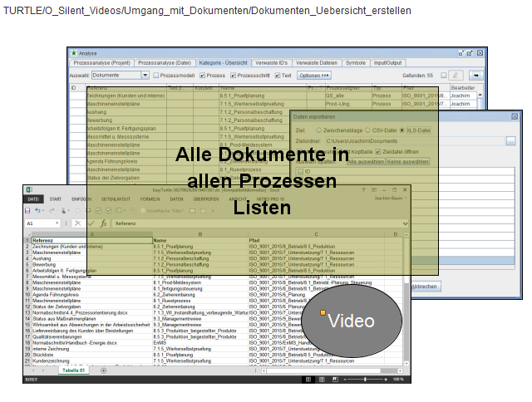Click the Zielordner browse button
The image size is (532, 402).
click(x=510, y=141)
